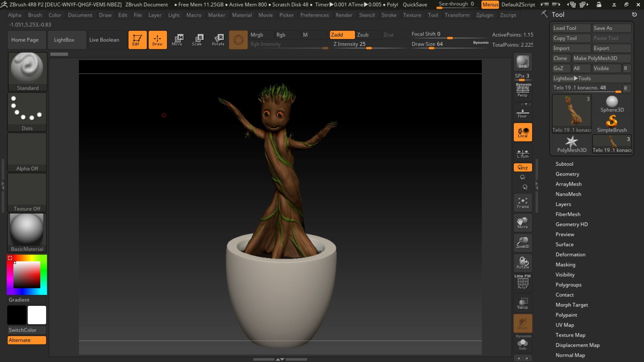Expand the UV Map section
Screen dimensions: 644x362
[564, 325]
